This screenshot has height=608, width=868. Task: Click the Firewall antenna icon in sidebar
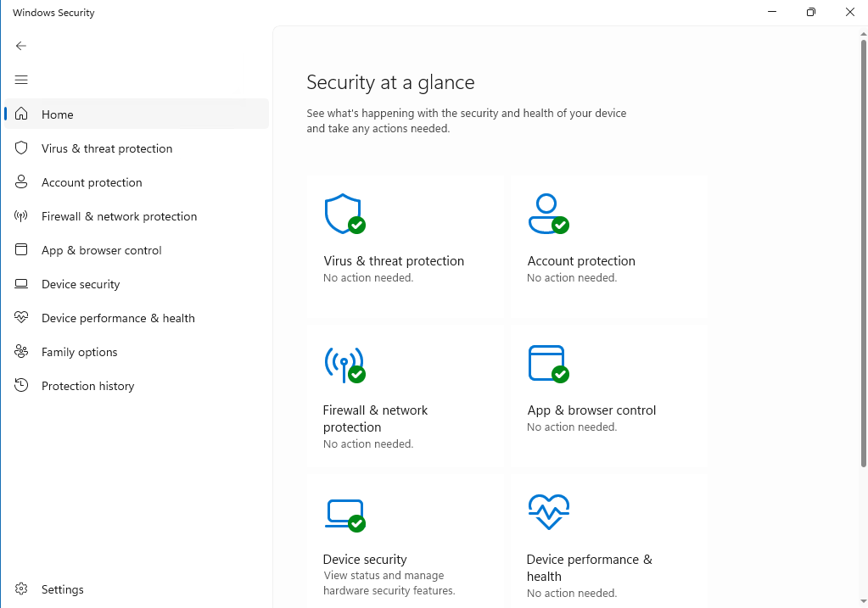22,216
